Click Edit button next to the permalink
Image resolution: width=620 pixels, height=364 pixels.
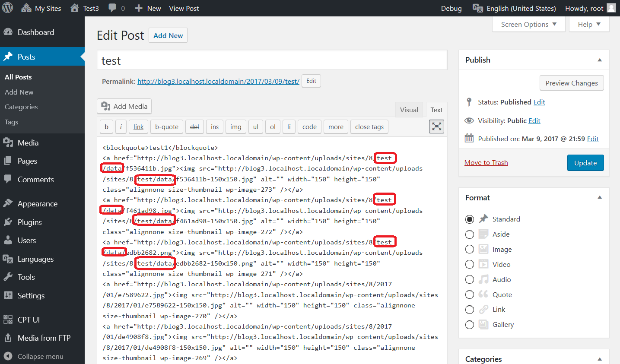coord(311,81)
